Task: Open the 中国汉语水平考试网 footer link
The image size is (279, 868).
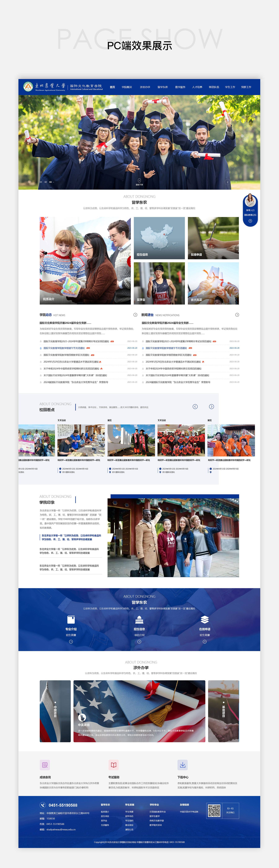Action: (189, 812)
